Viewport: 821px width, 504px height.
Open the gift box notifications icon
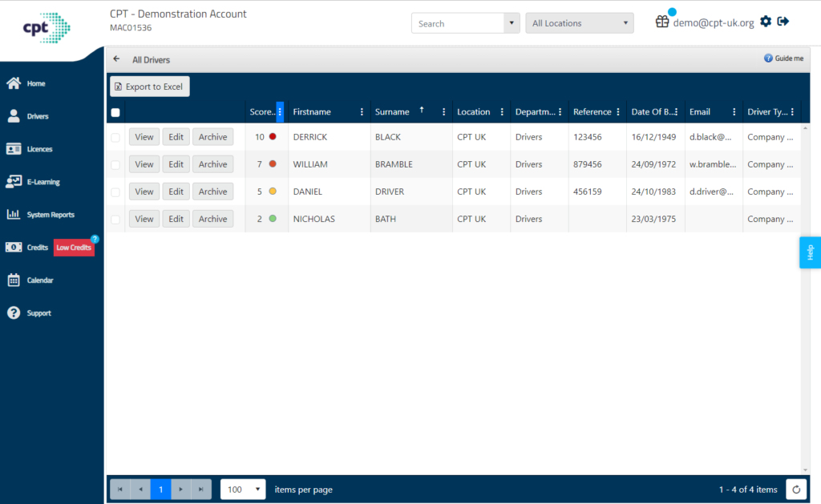point(662,22)
